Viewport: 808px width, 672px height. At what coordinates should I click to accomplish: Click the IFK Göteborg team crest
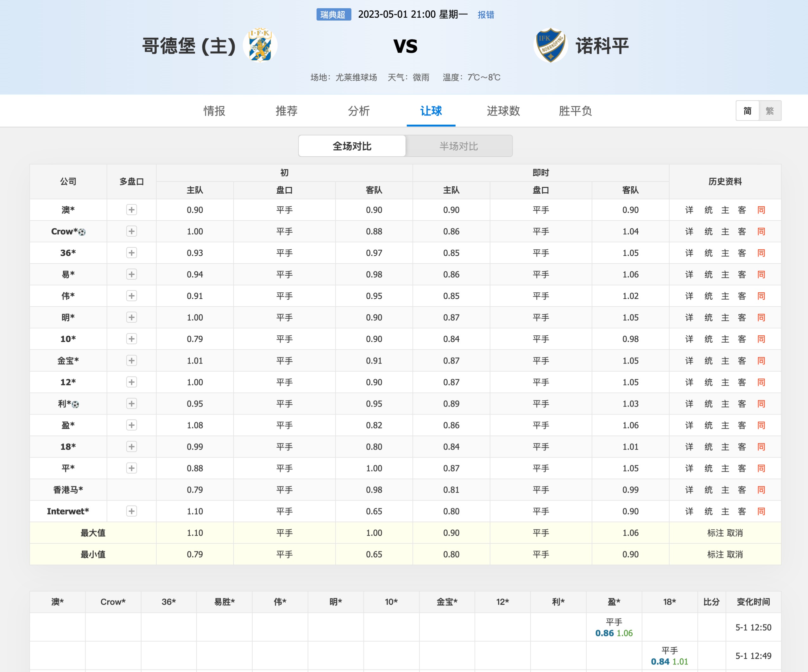260,45
